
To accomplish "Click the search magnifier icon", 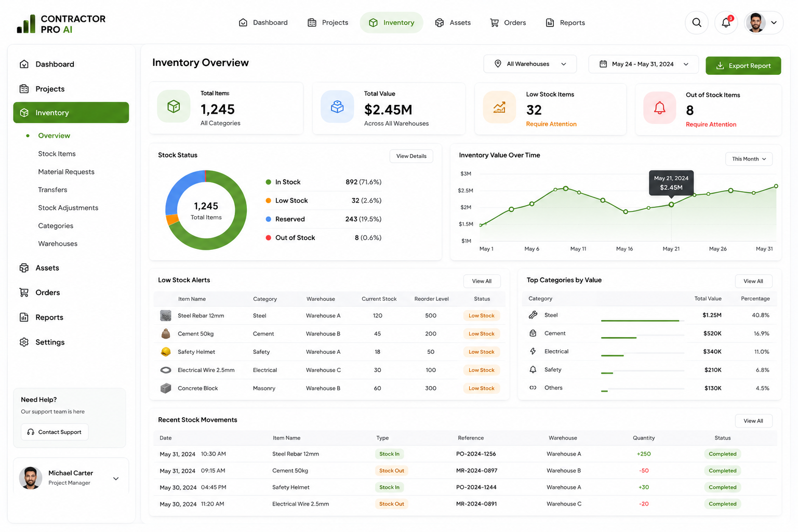I will [697, 23].
